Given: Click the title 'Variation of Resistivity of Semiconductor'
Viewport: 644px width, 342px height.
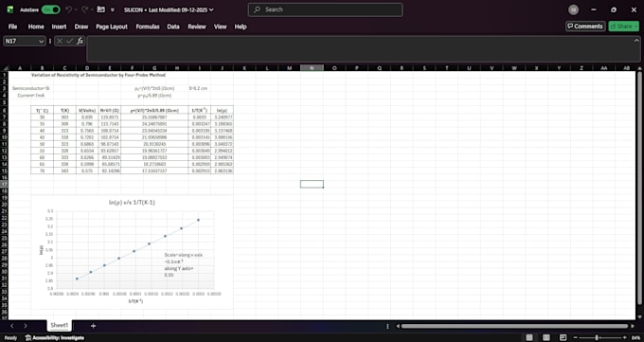Looking at the screenshot, I should pos(98,75).
